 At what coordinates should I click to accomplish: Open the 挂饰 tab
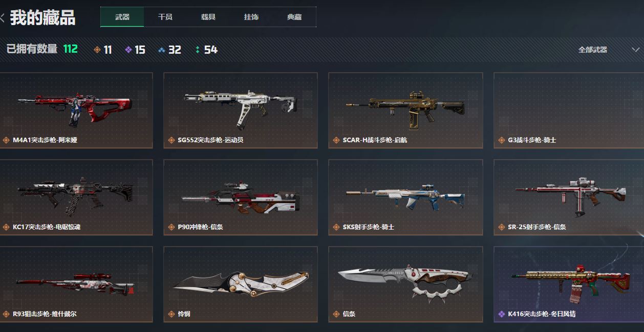(251, 17)
